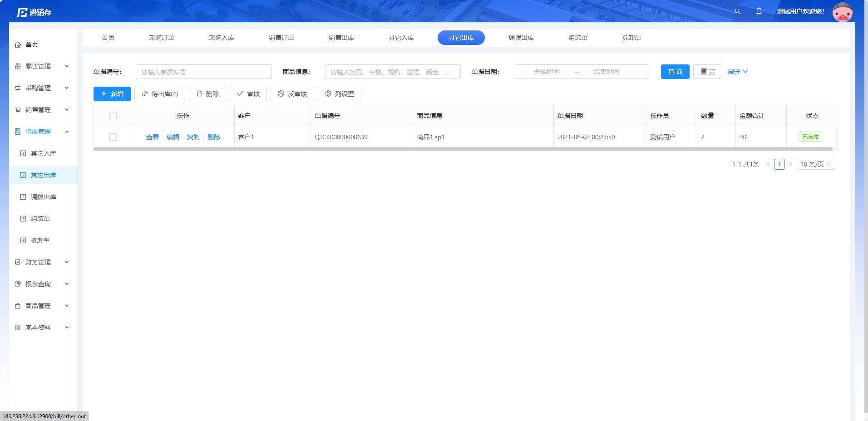Open 列设置 column settings

(340, 94)
